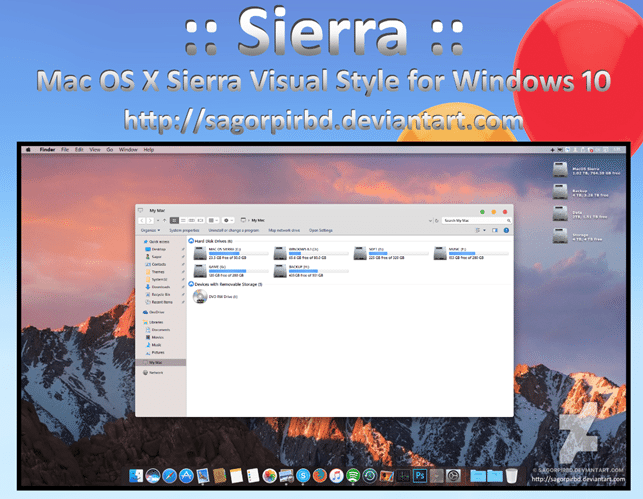Switch to the second (list) view mode
This screenshot has height=499, width=643.
[183, 220]
